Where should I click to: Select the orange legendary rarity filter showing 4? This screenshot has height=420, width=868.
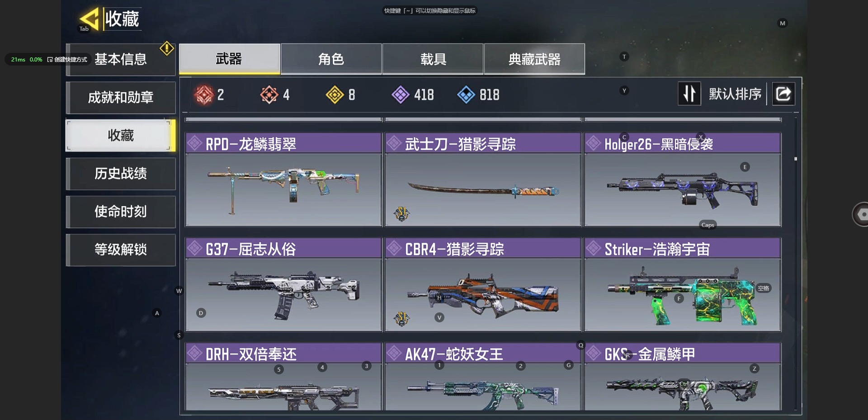(x=269, y=95)
